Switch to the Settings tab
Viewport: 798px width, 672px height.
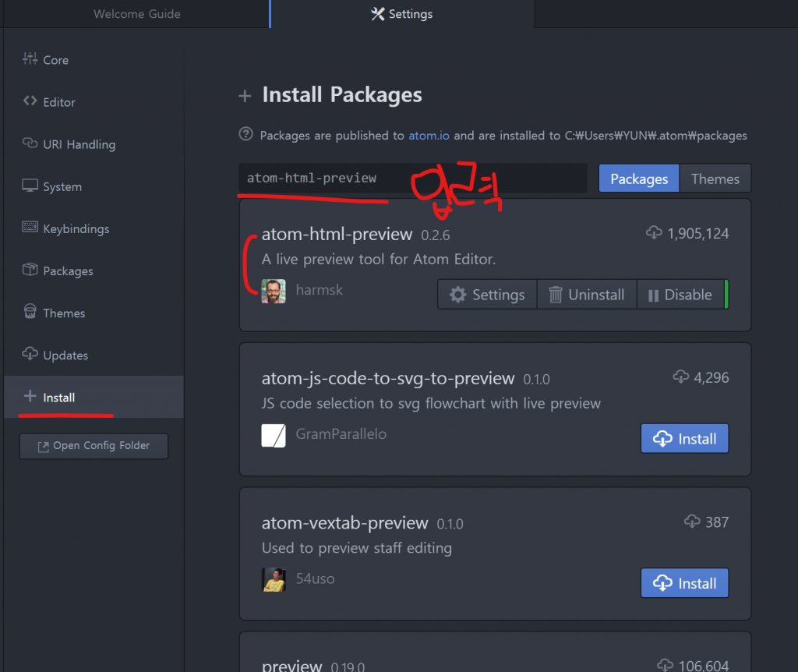tap(402, 14)
